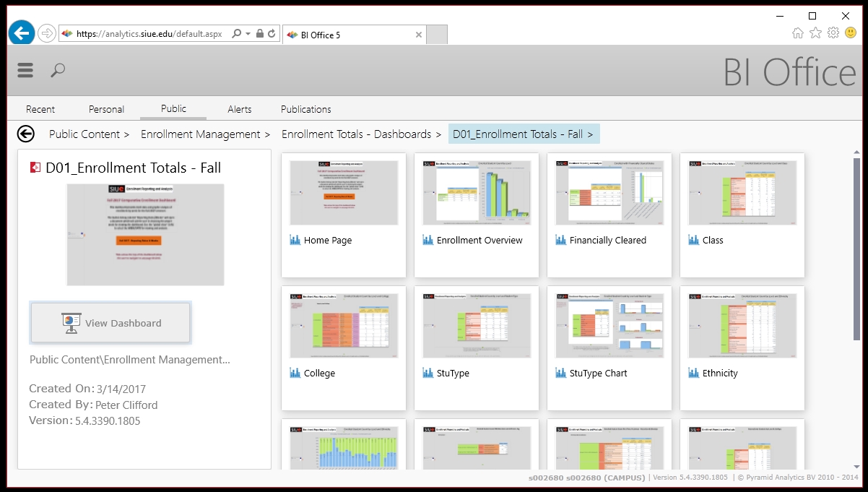Switch to the Personal tab
This screenshot has height=492, width=868.
[106, 109]
